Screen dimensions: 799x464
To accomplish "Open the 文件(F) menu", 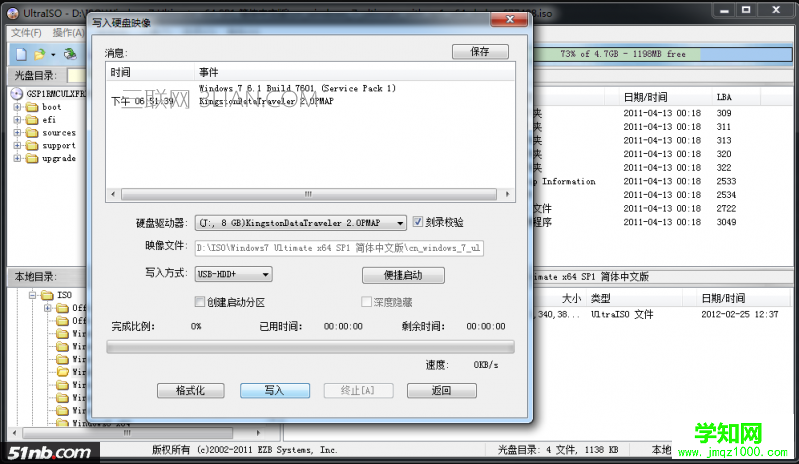I will point(26,33).
